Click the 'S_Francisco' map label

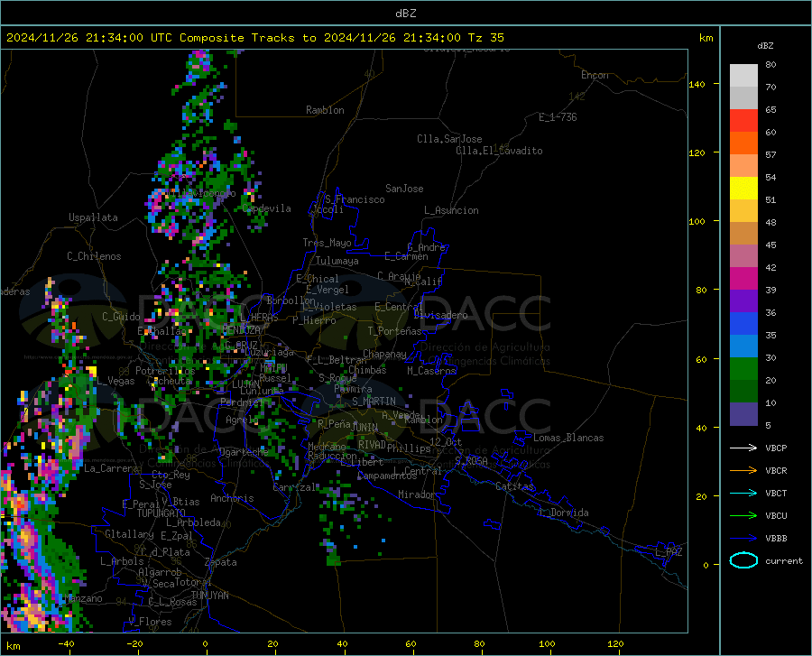(355, 199)
